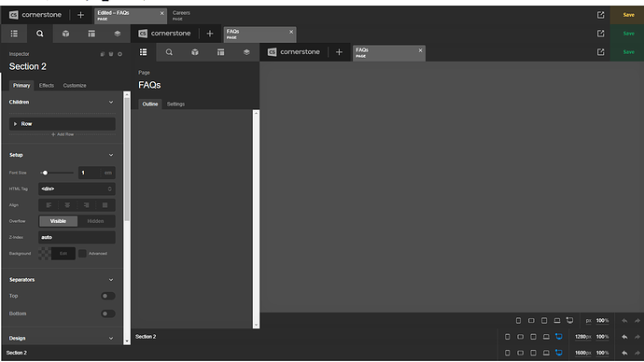Switch to the Effects inspector tab
Screen dimensions: 644x362
tap(47, 86)
